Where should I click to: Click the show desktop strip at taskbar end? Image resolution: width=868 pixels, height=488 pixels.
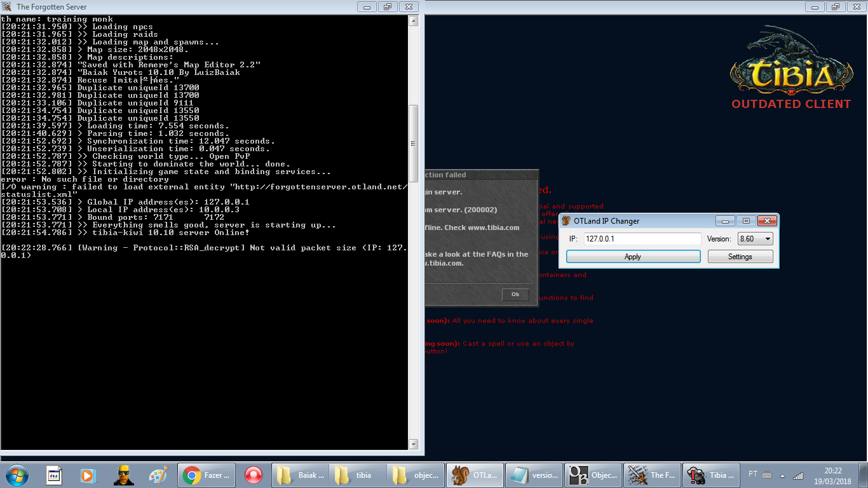point(863,475)
